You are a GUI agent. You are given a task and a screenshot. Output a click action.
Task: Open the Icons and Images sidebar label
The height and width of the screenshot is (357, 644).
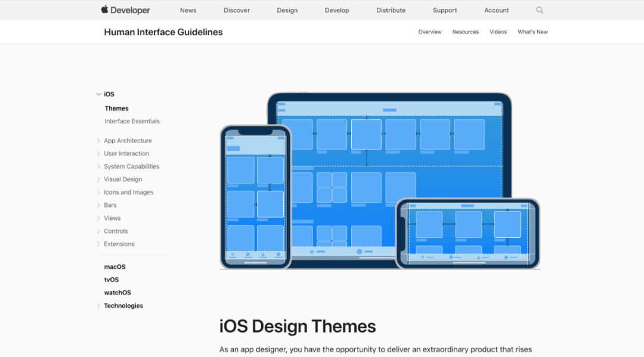(x=129, y=192)
